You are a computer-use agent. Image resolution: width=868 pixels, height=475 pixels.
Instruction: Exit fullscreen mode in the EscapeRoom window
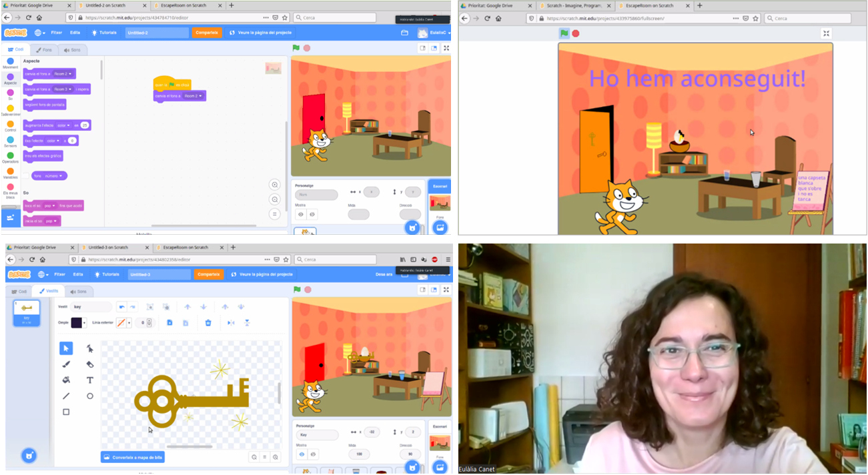coord(826,33)
